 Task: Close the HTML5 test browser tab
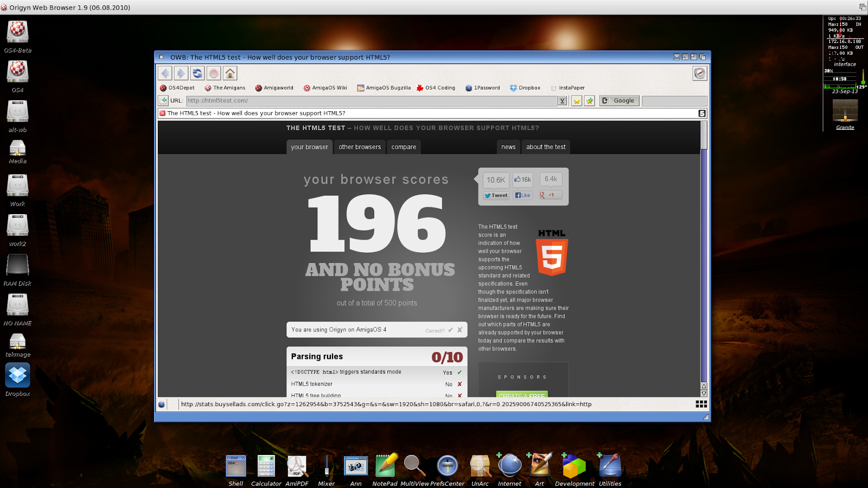tap(162, 113)
